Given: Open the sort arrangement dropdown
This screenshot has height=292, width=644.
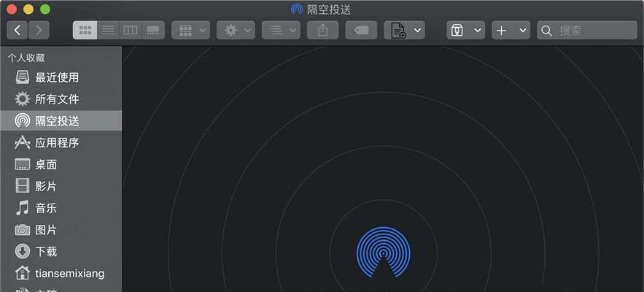Looking at the screenshot, I should [x=281, y=31].
